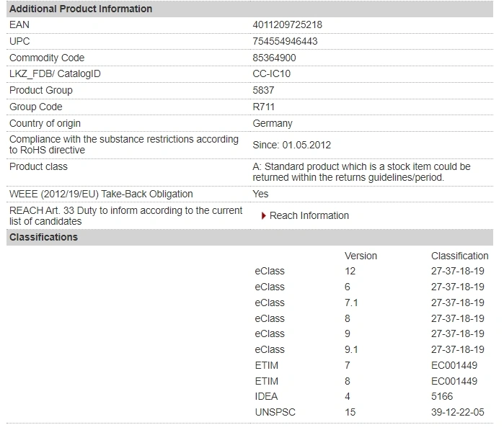Click the REACH Art. 33 Duty label
The image size is (504, 430).
125,216
